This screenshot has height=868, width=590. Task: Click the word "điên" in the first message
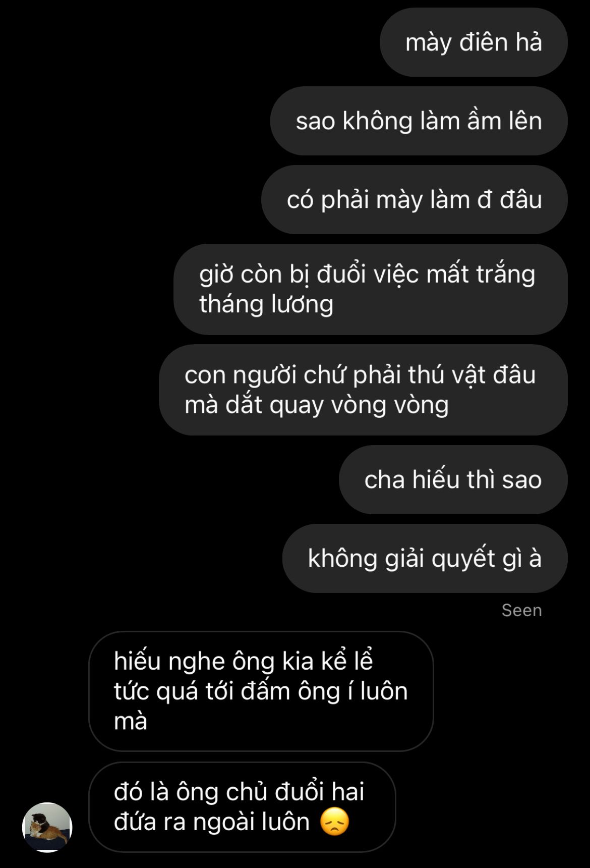coord(484,42)
